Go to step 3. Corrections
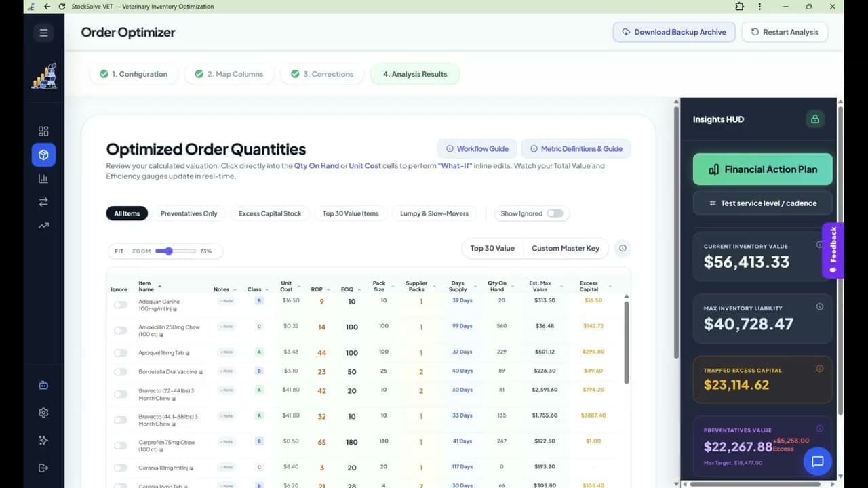The width and height of the screenshot is (868, 488). [321, 74]
